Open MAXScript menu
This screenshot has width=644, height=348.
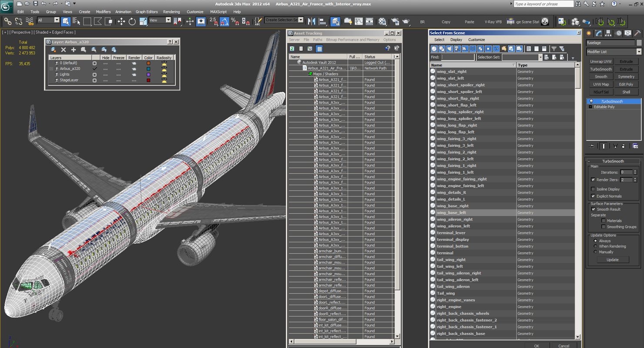tap(218, 12)
